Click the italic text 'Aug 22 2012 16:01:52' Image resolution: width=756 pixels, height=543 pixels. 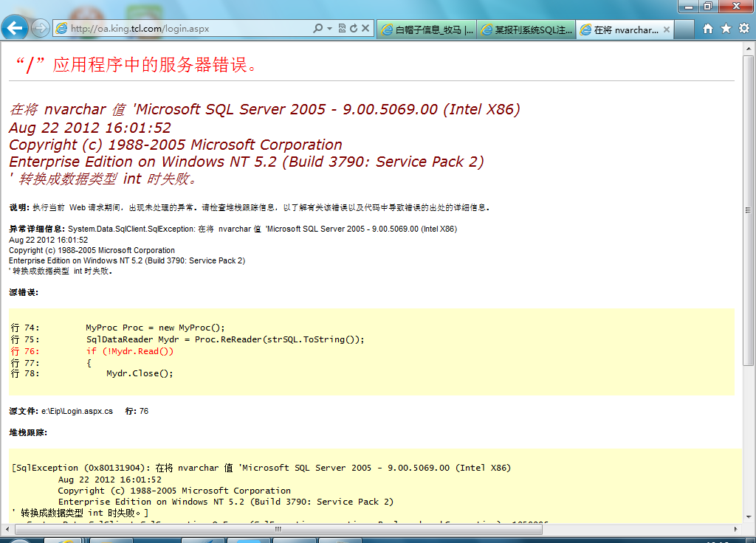pos(89,128)
